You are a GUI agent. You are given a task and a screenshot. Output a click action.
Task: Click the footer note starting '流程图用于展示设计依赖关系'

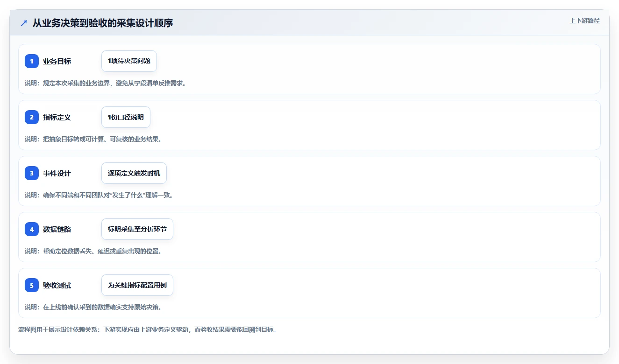(148, 329)
